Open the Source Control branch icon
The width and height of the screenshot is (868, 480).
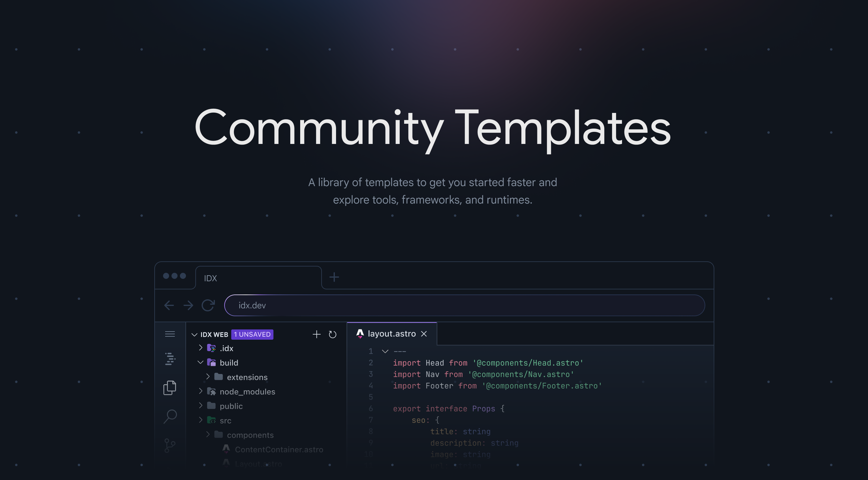tap(170, 445)
